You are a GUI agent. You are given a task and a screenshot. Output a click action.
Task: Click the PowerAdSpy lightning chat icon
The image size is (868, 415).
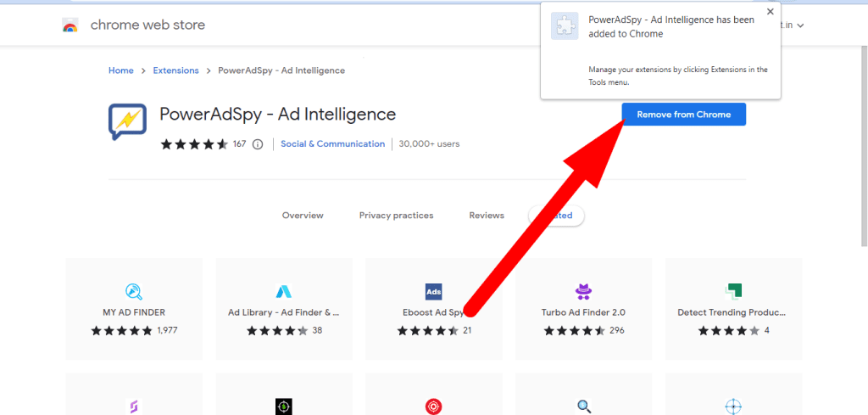click(x=127, y=121)
